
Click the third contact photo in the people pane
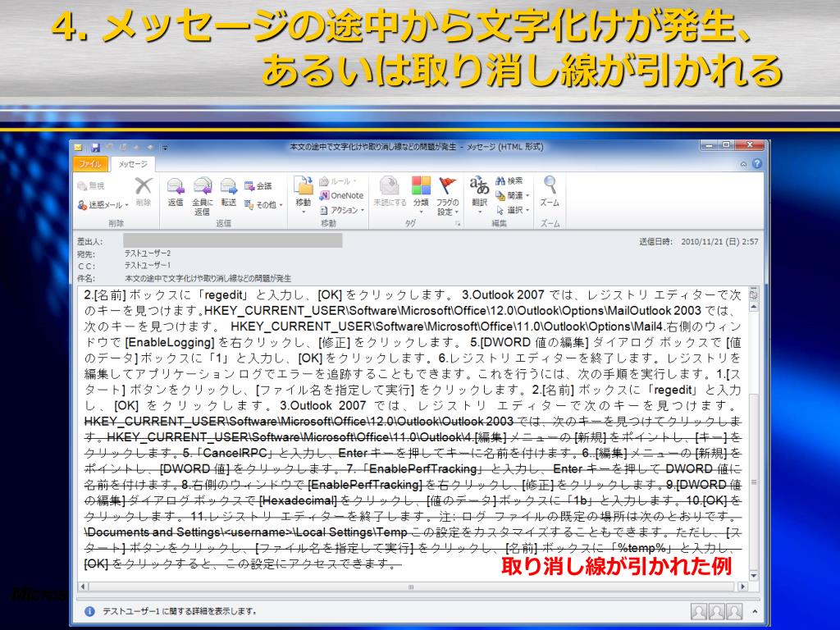point(734,610)
